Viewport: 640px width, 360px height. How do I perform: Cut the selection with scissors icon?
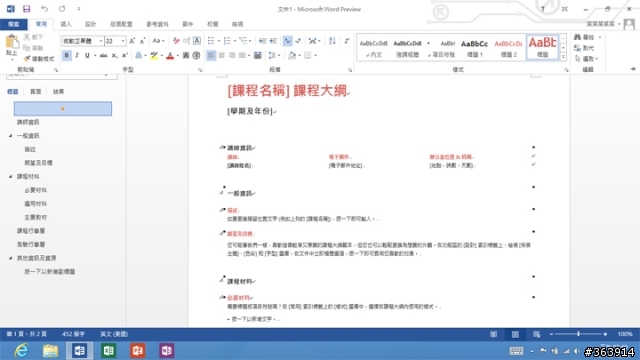click(33, 37)
